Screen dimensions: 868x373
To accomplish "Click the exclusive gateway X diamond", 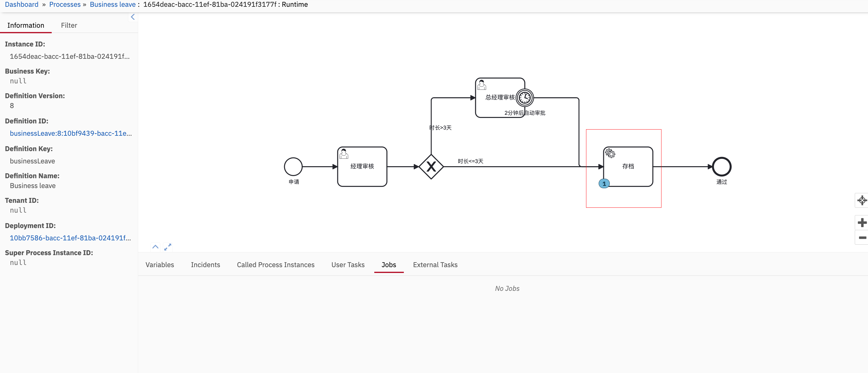I will pos(431,166).
